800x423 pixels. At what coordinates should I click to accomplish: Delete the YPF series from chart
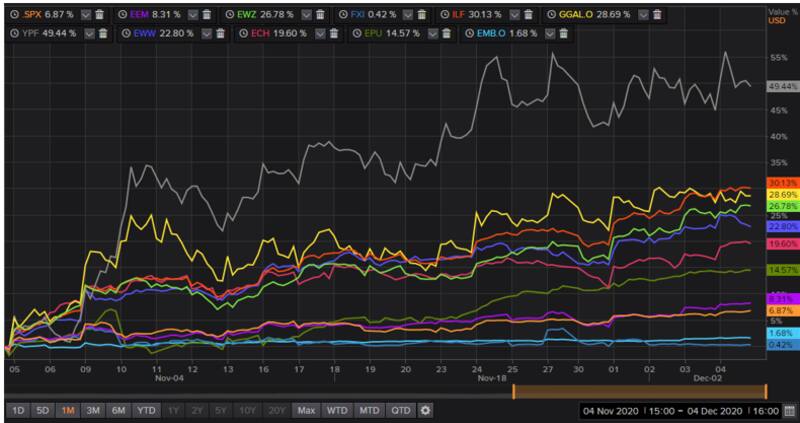coord(104,33)
